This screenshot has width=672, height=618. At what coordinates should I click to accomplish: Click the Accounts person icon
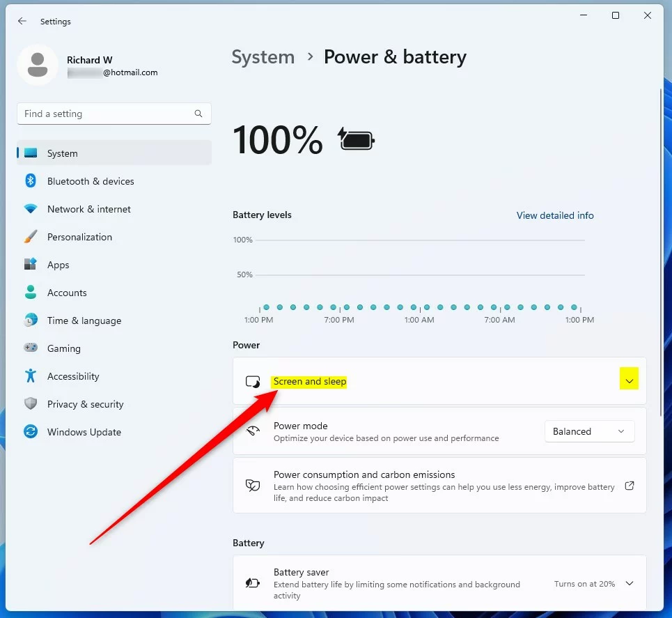point(31,292)
